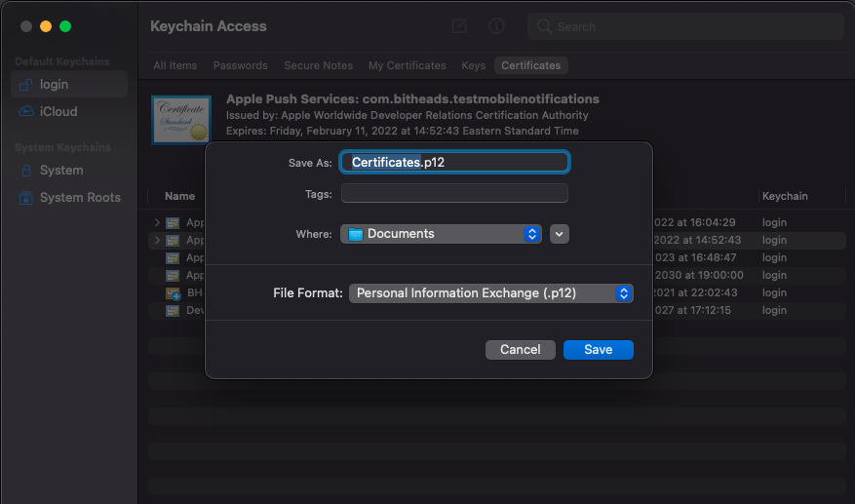Click the expiry cell showing 19:00:00
The width and height of the screenshot is (855, 504).
698,275
